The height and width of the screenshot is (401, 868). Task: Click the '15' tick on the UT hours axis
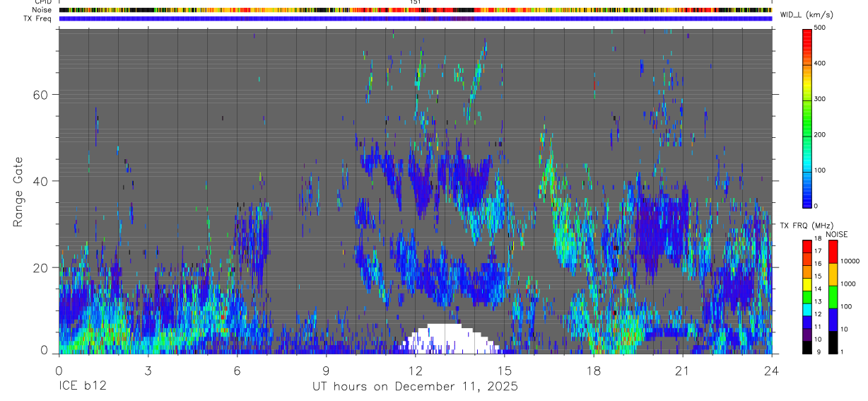click(504, 370)
